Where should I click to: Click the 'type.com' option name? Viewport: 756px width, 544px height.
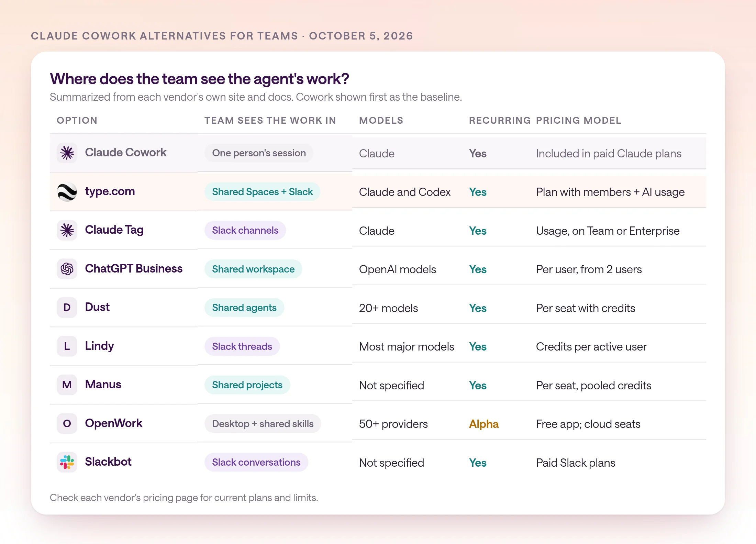click(x=110, y=191)
